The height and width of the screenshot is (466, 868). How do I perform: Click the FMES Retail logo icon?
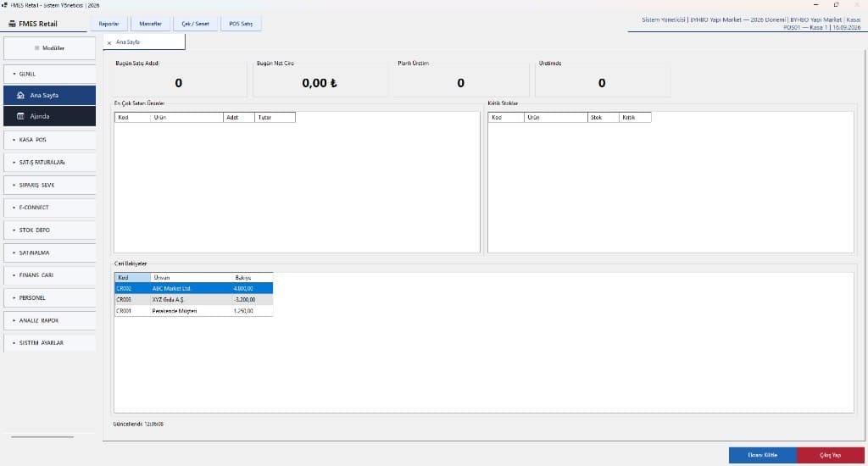(x=12, y=24)
